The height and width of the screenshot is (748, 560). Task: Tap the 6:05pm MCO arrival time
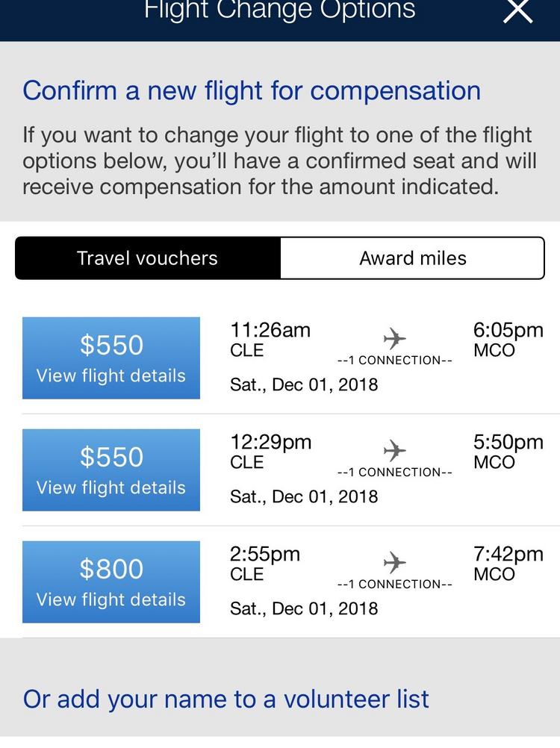tap(508, 331)
